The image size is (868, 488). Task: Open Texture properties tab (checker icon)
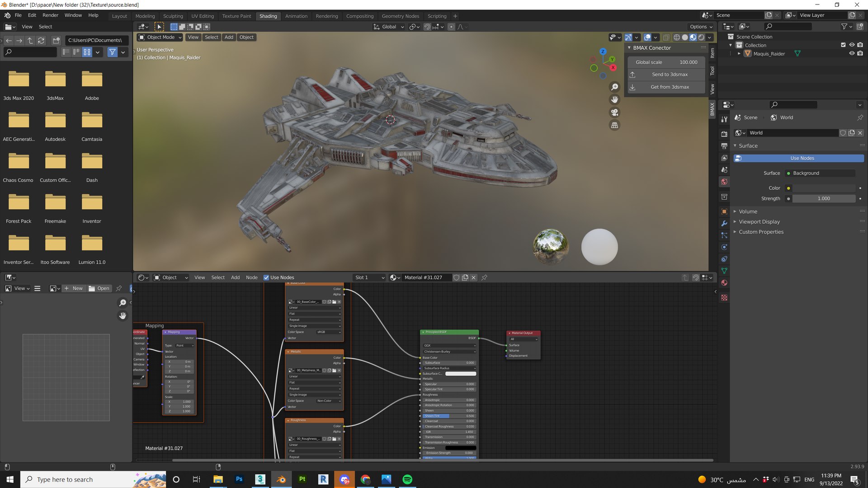tap(724, 298)
